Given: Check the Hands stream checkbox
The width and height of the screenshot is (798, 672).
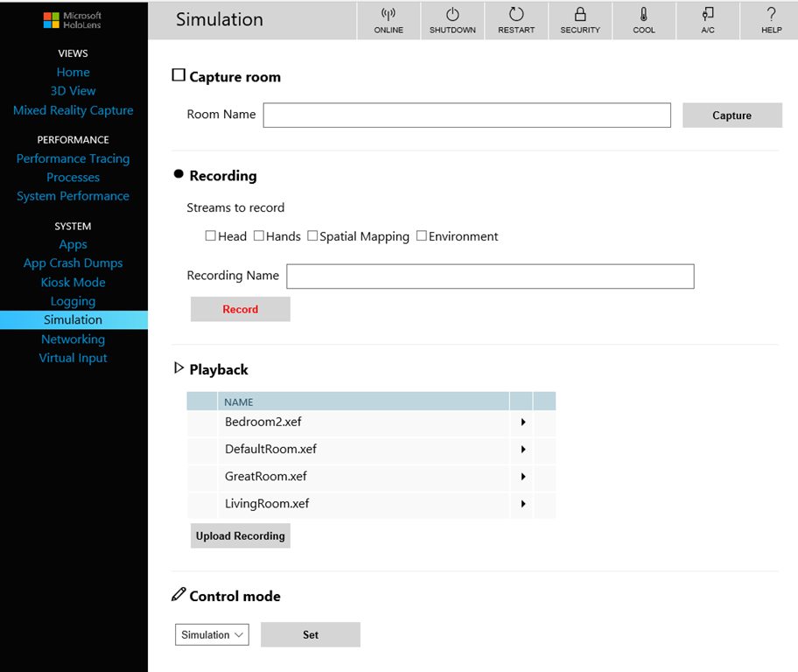Looking at the screenshot, I should pos(259,236).
